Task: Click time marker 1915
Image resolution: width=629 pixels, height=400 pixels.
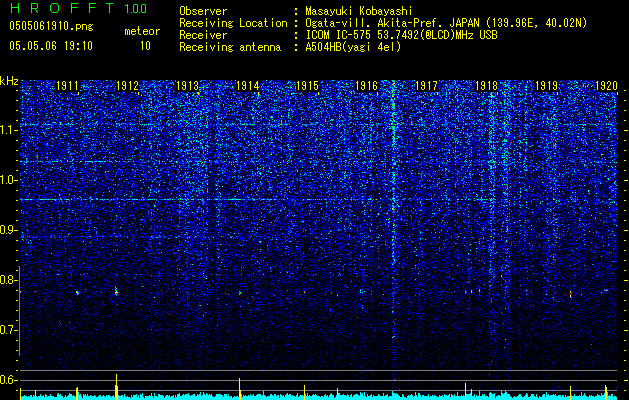Action: [x=307, y=86]
